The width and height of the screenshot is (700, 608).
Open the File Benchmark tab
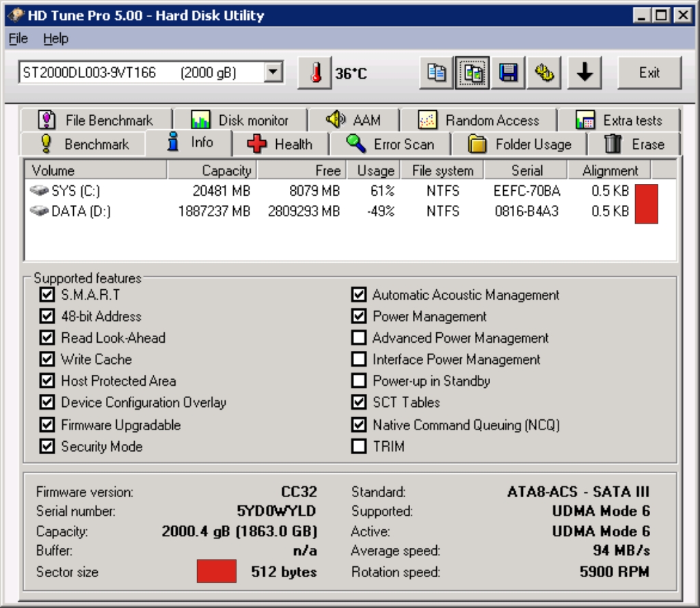(96, 120)
